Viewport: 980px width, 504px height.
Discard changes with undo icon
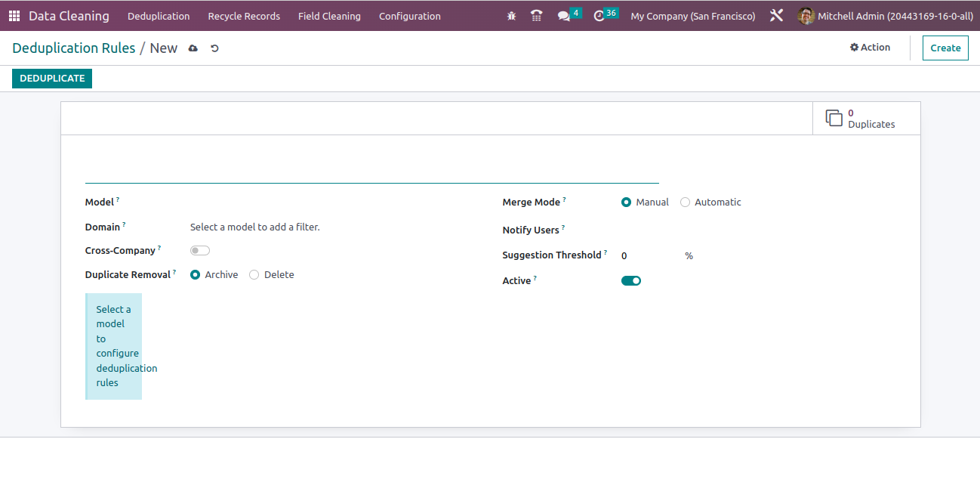214,48
